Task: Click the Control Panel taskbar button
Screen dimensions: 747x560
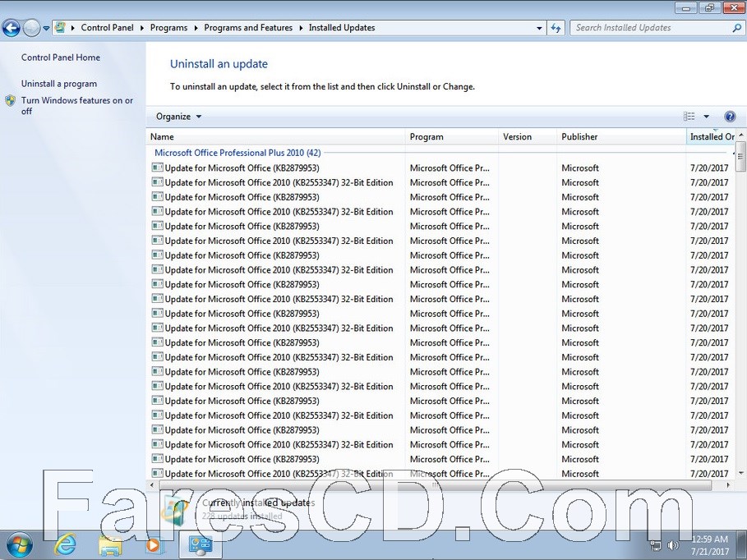Action: click(200, 544)
